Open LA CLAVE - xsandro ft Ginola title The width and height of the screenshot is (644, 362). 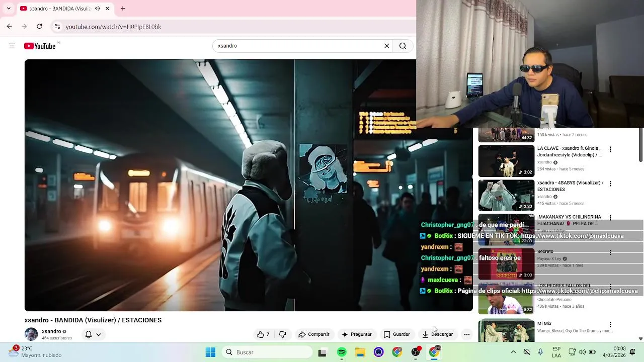click(570, 152)
